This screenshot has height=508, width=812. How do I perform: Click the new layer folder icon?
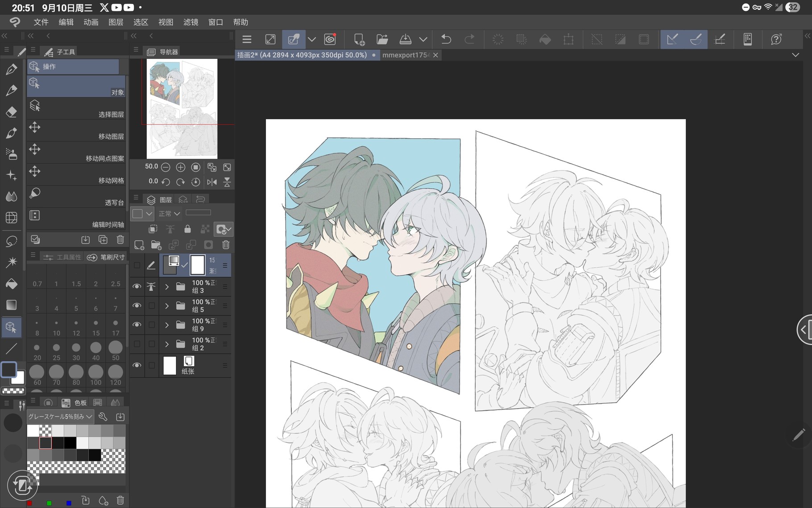point(156,245)
